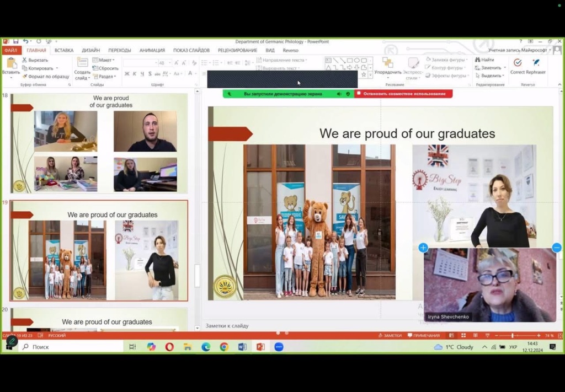Click Найти binoculars find button
This screenshot has height=392, width=565.
coord(484,60)
